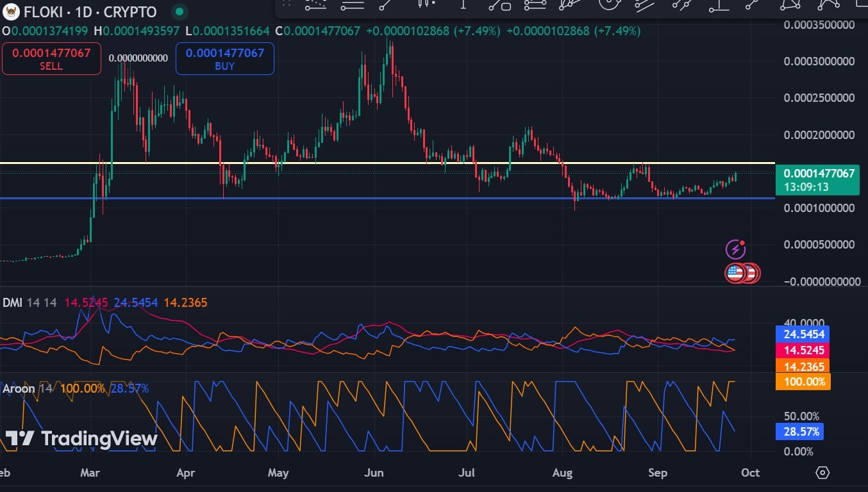Click the 50.00% Aroon scale label

click(x=801, y=416)
